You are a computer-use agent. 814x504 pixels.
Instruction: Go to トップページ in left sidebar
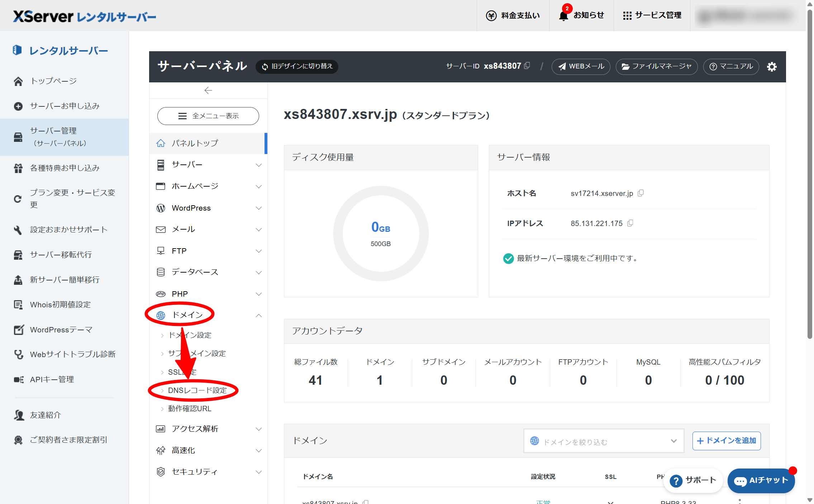pyautogui.click(x=65, y=81)
